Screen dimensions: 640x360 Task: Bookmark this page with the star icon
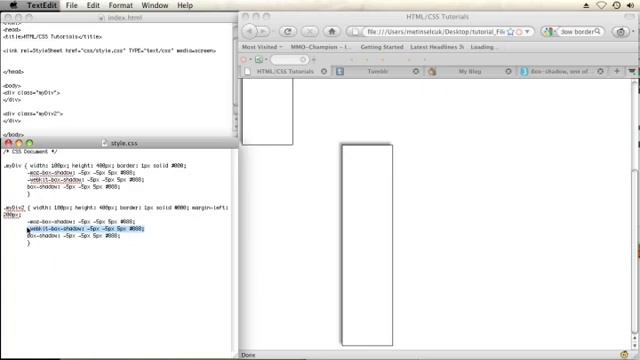coord(510,32)
